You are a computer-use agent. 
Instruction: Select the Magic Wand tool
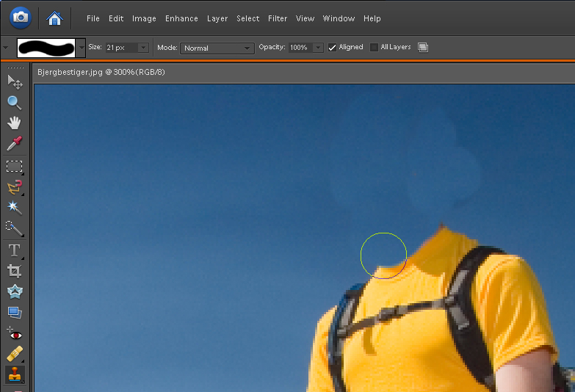tap(14, 208)
